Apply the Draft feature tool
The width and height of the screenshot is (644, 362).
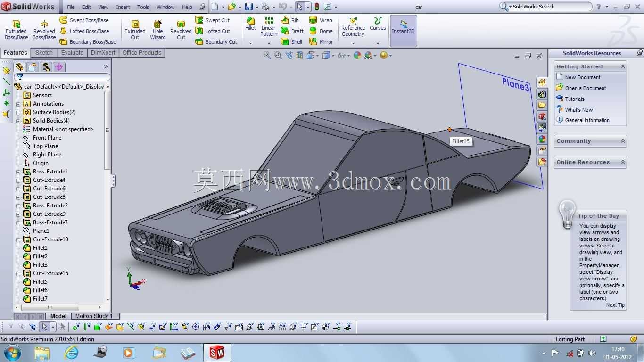(292, 31)
